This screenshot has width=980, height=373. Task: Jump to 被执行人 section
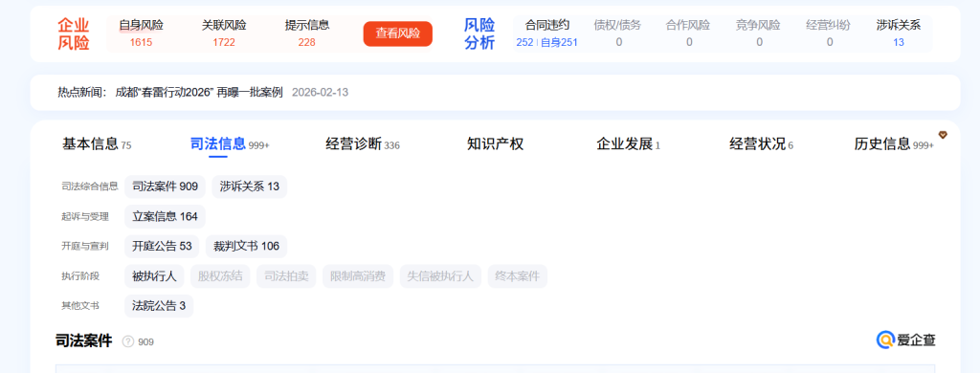[x=154, y=276]
